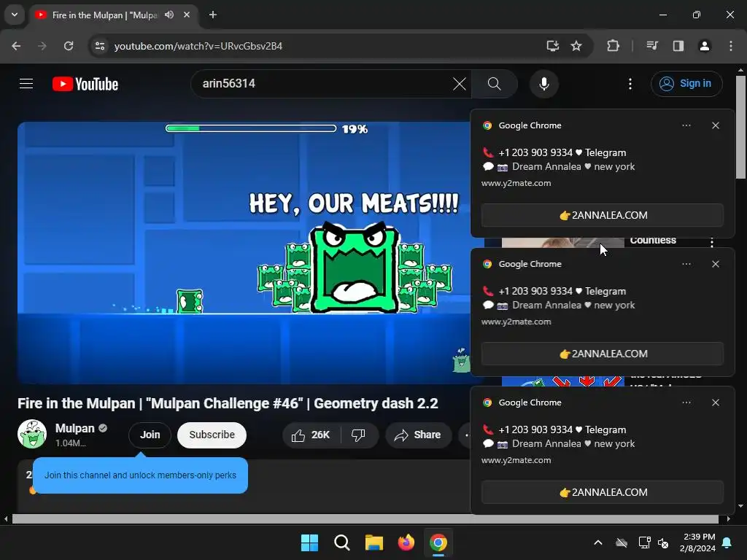Open the Chrome profile icon
This screenshot has width=747, height=560.
(704, 46)
